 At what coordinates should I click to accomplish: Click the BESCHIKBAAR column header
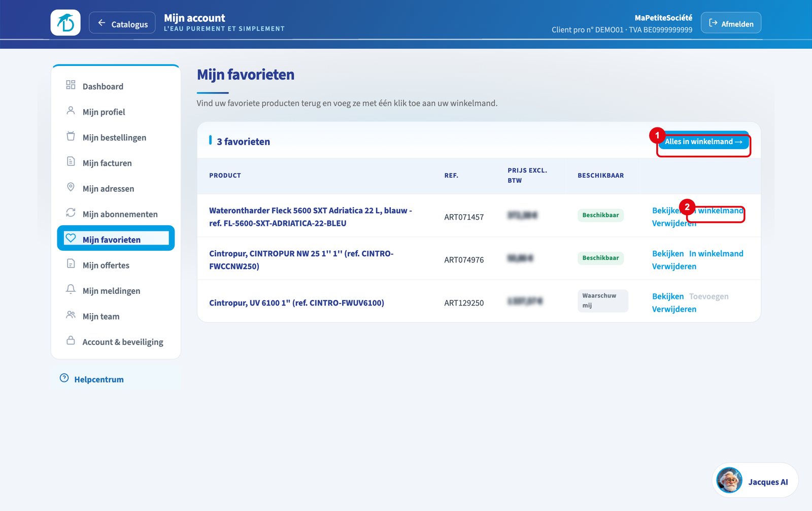pos(601,176)
